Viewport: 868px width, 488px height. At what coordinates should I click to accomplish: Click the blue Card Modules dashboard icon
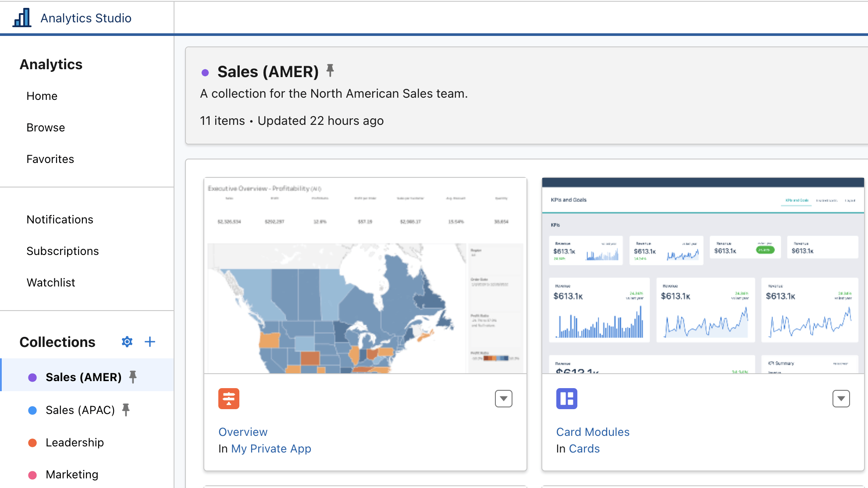[x=566, y=398]
